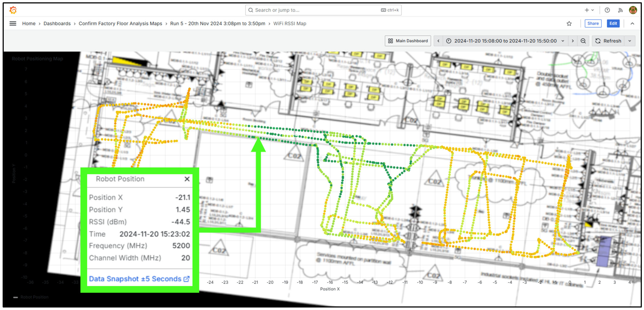Zoom out the time range
The height and width of the screenshot is (310, 644).
point(583,41)
